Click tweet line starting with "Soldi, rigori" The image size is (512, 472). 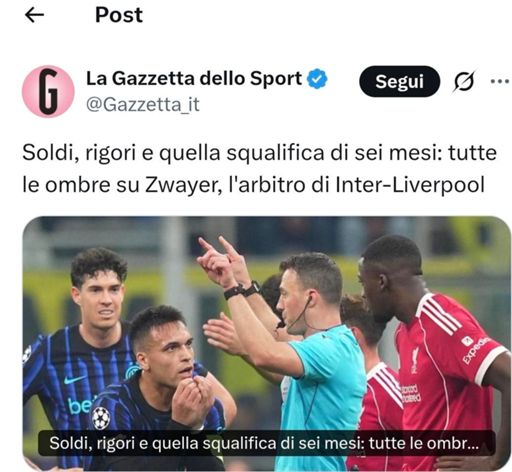click(x=259, y=153)
